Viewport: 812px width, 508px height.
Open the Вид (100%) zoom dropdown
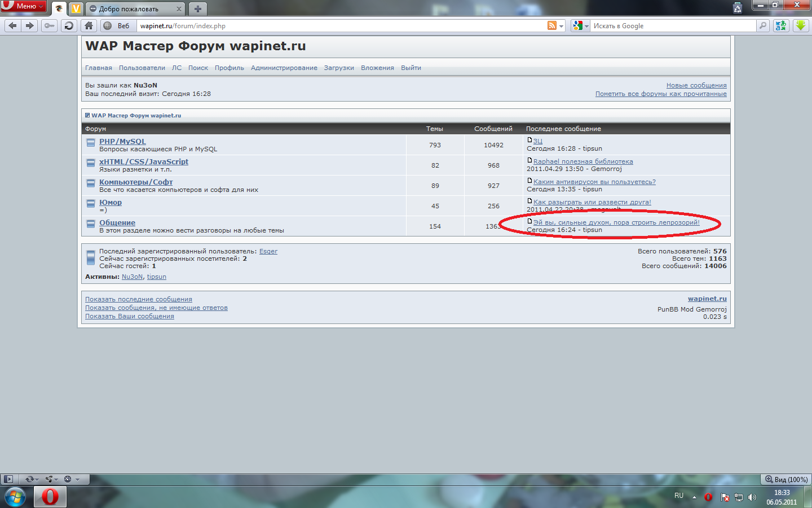786,479
